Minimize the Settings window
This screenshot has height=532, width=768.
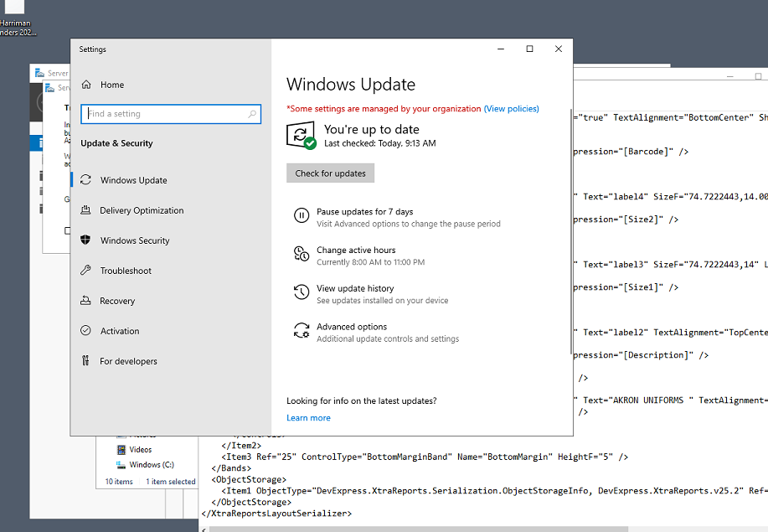point(501,49)
